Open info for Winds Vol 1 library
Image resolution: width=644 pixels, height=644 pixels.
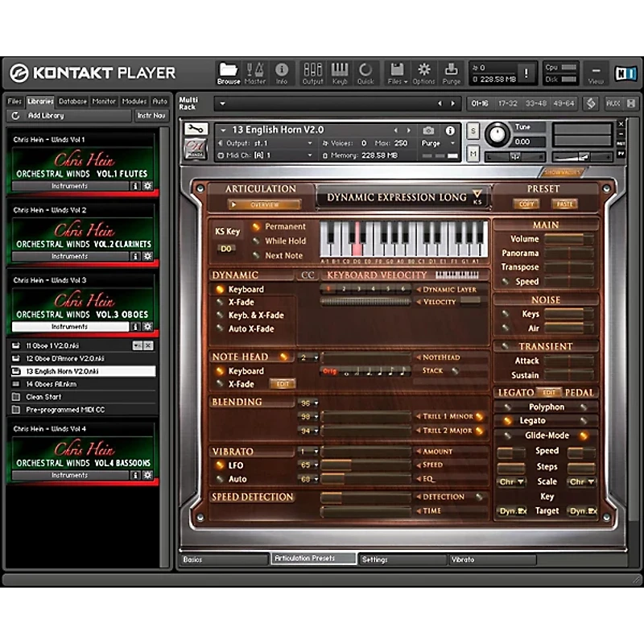pyautogui.click(x=134, y=186)
